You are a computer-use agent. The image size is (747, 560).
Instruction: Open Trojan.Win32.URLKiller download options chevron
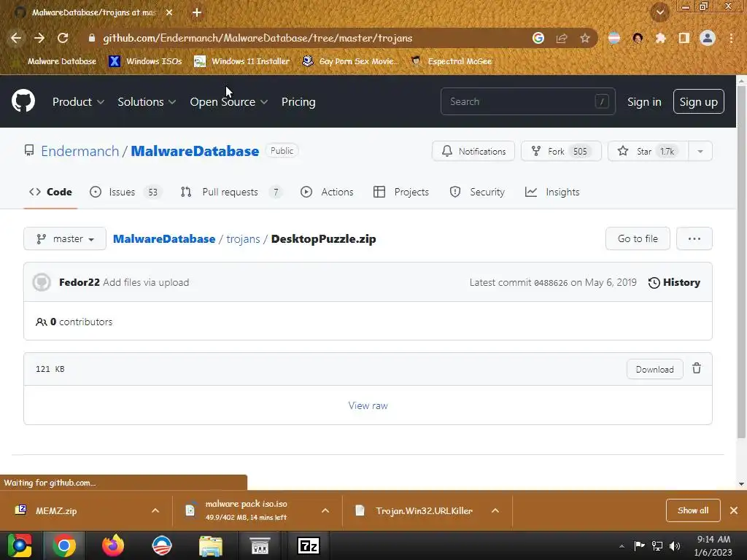[495, 510]
